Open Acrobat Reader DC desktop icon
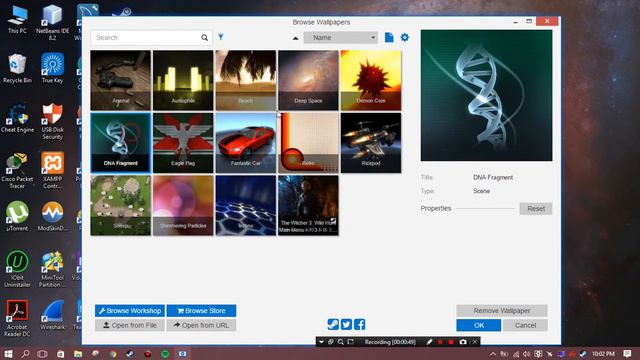This screenshot has width=640, height=360. pos(17,318)
